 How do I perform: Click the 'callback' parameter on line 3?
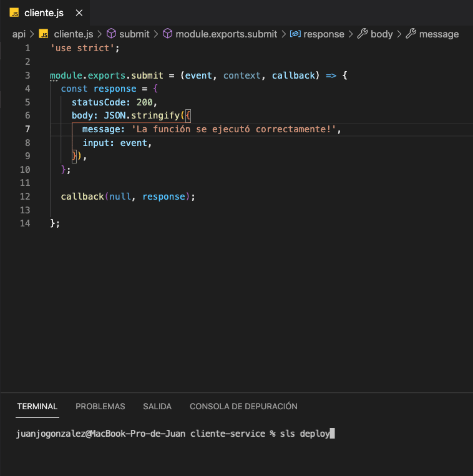coord(293,75)
